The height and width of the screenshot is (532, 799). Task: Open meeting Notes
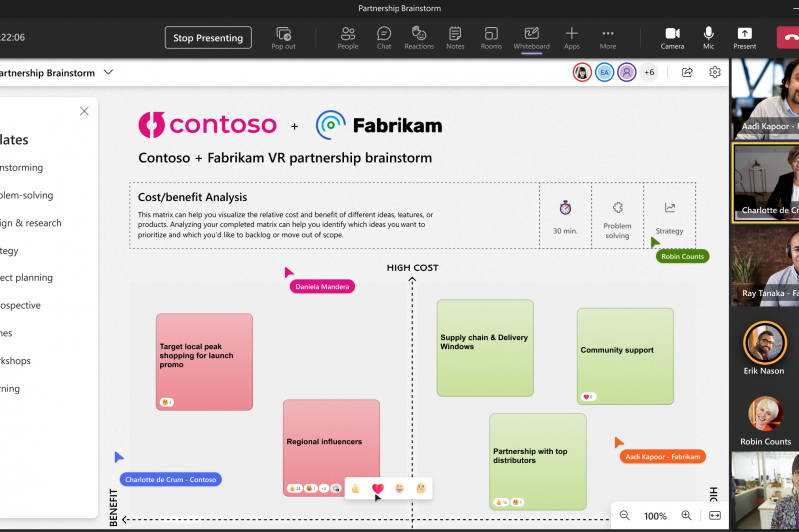[x=455, y=38]
